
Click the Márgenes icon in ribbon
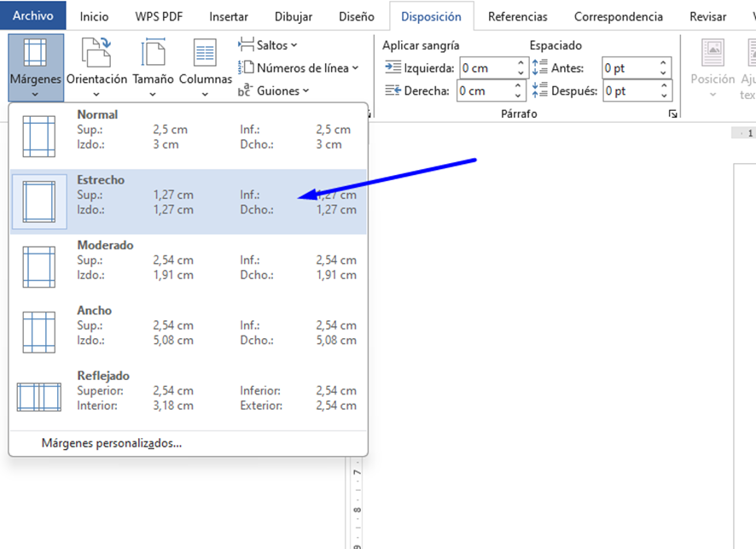click(x=35, y=53)
